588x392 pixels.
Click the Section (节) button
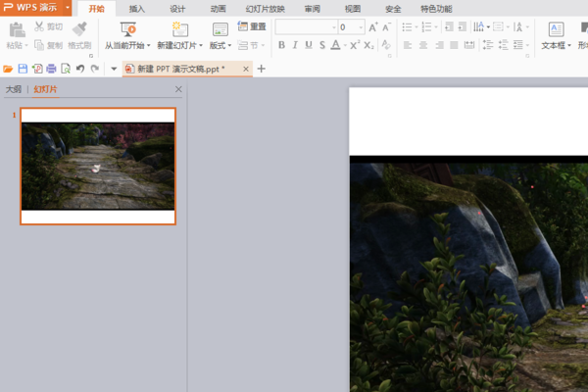[251, 45]
